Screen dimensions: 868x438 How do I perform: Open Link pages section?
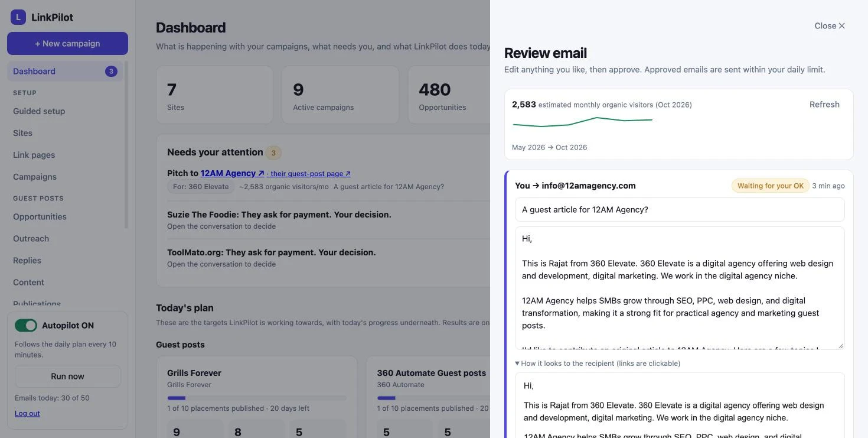[x=34, y=155]
